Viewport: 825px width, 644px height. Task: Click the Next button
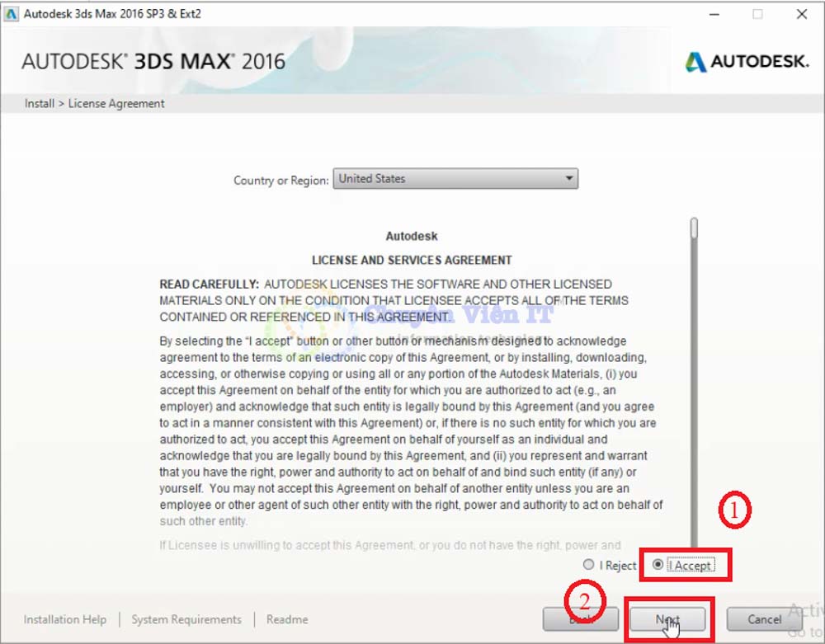click(667, 619)
